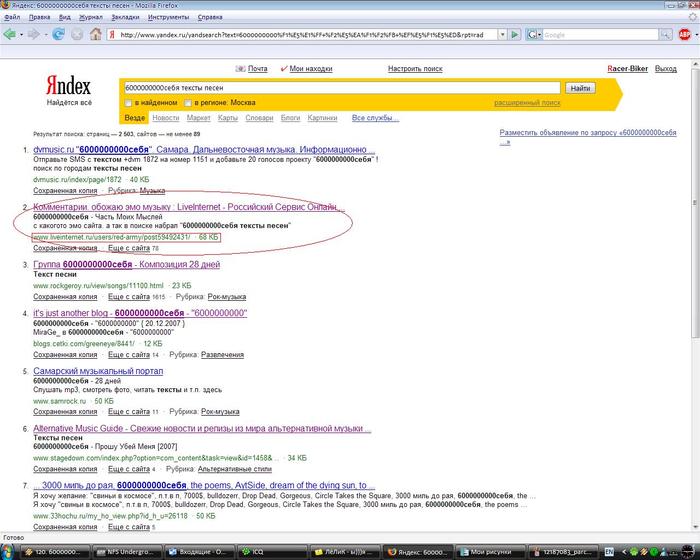Expand 'Все службы ...' services list
The image size is (700, 560).
point(375,118)
